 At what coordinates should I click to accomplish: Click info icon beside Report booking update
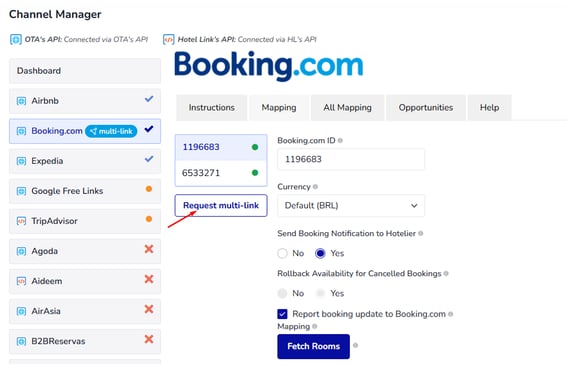click(x=451, y=314)
